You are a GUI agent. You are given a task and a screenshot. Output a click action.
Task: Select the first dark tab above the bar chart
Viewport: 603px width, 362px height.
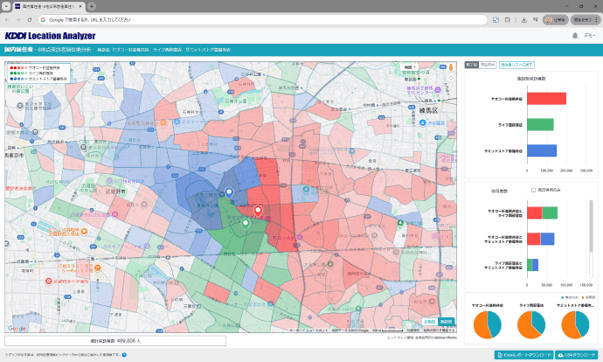(x=471, y=65)
